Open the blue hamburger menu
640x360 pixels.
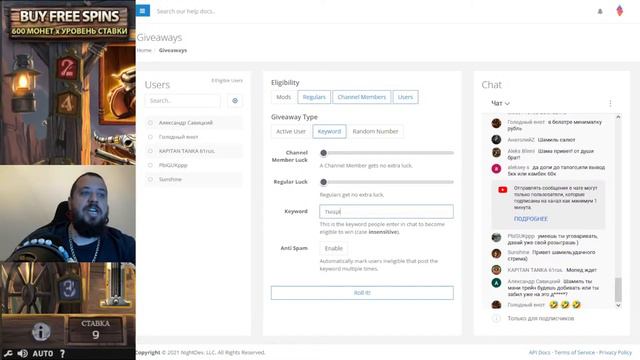pyautogui.click(x=142, y=11)
